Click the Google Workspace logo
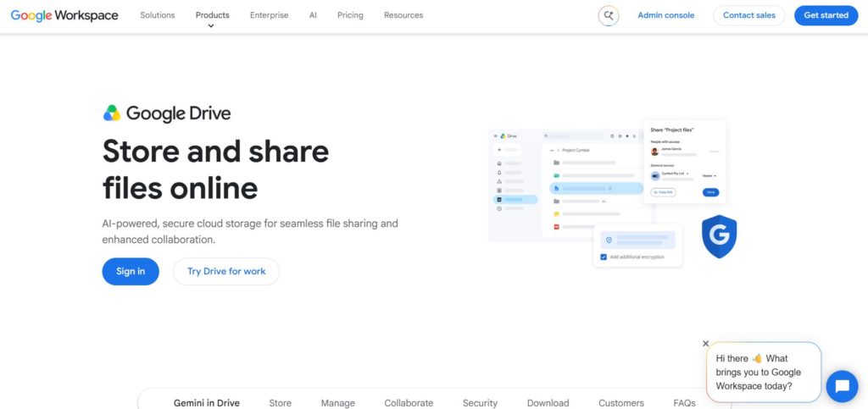This screenshot has width=868, height=409. 64,15
